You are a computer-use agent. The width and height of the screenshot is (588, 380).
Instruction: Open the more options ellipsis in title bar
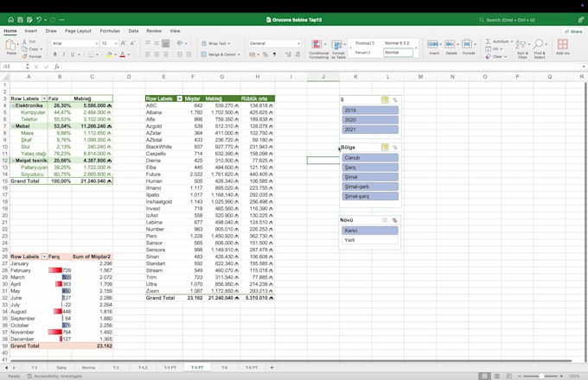62,20
